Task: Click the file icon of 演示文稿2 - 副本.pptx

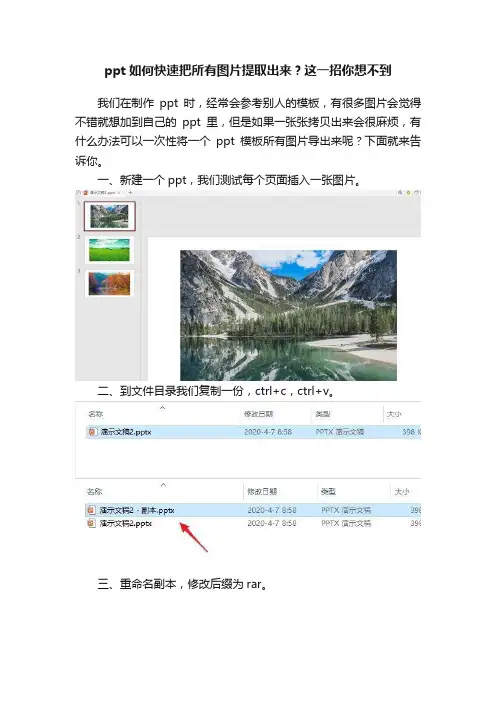Action: click(92, 510)
